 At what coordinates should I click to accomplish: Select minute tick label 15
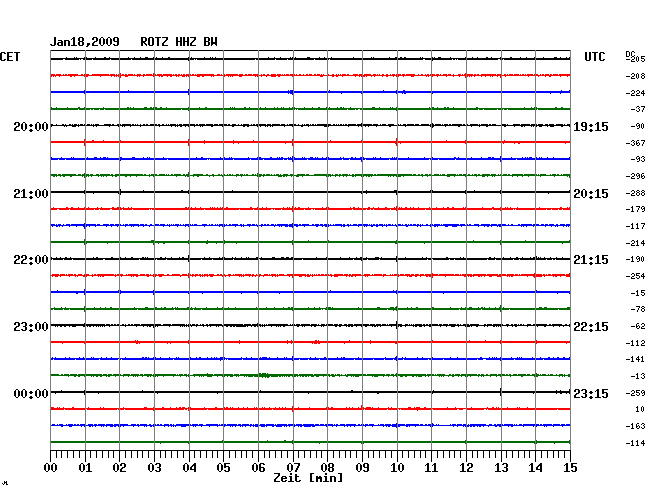tap(570, 468)
